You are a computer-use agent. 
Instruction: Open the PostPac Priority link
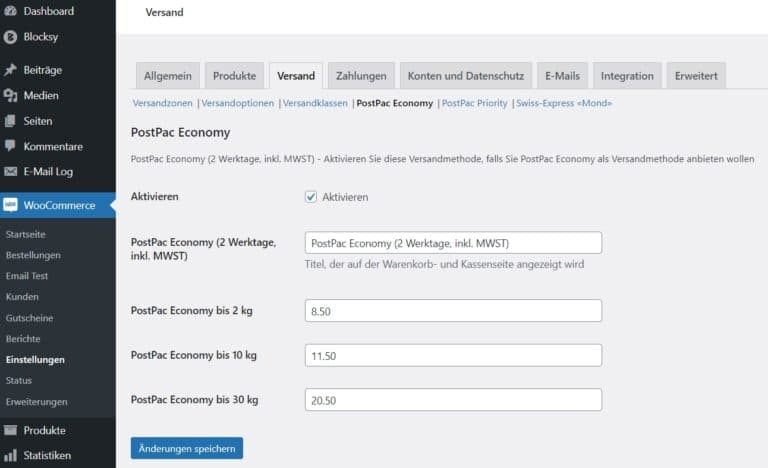pyautogui.click(x=475, y=103)
